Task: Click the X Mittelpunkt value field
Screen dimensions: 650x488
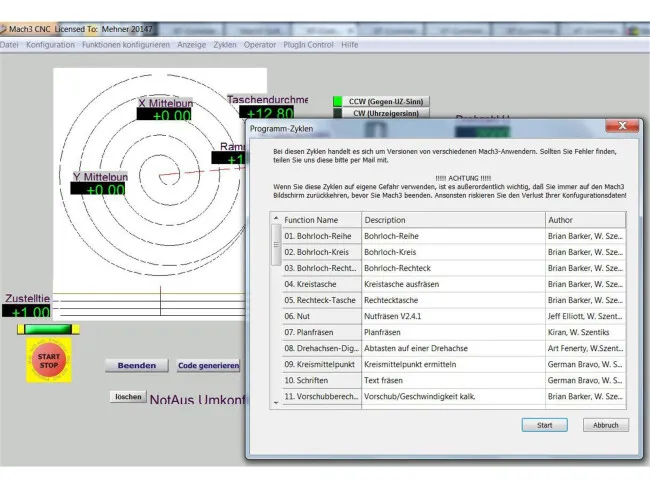Action: click(x=165, y=116)
